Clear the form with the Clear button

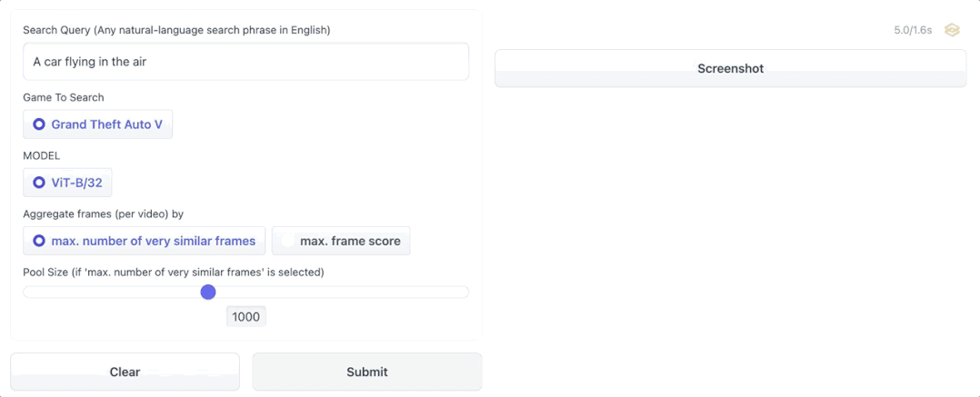pos(125,372)
